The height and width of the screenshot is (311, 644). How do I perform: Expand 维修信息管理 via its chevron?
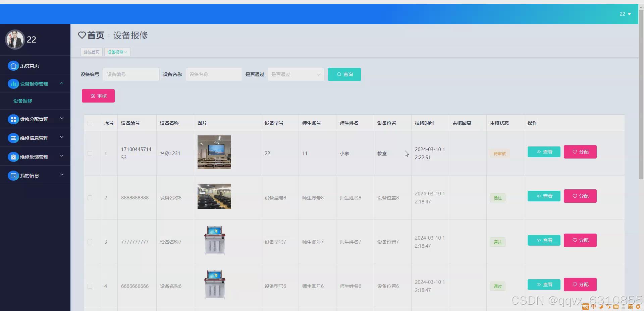[62, 137]
